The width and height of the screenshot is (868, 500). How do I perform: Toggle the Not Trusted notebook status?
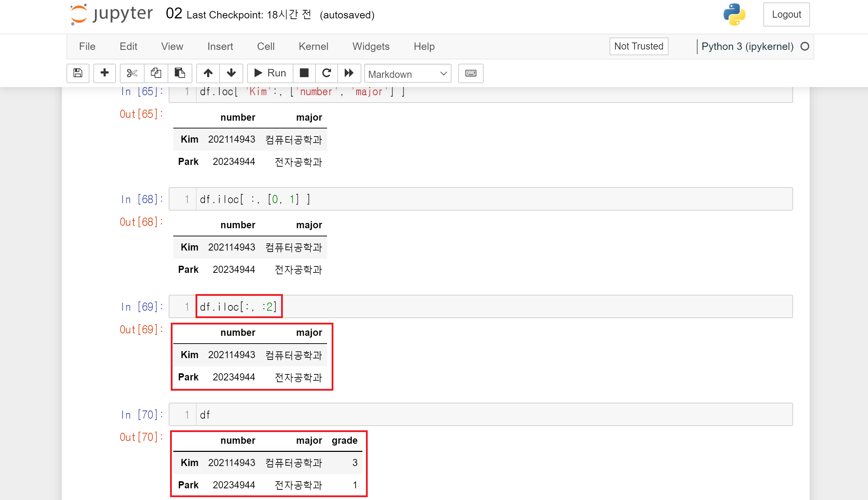(x=639, y=46)
